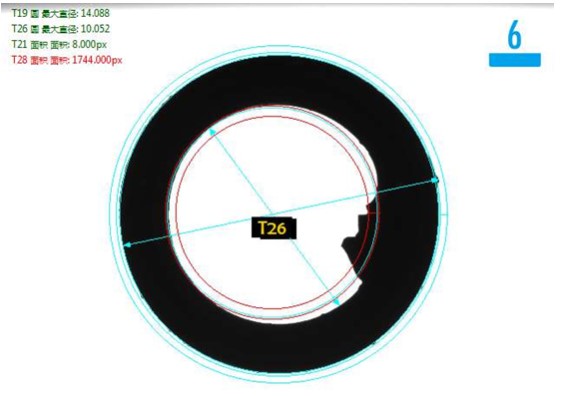Click the blue bar beneath the number 6
The image size is (568, 398).
(515, 60)
